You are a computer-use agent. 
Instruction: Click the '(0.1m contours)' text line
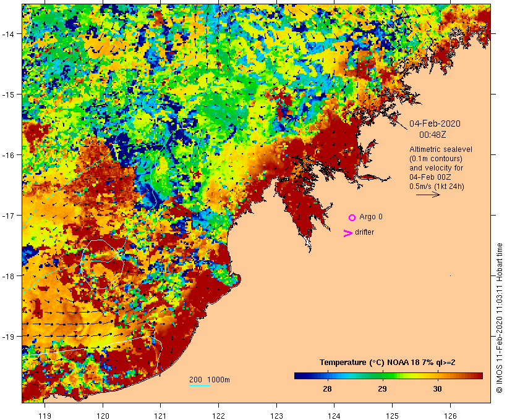coord(436,159)
